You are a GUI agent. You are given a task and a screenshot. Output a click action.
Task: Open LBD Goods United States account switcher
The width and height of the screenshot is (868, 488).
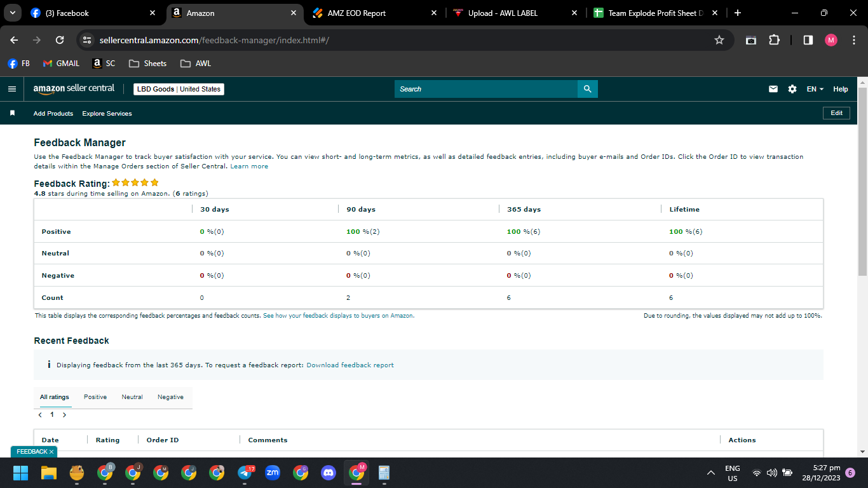(179, 89)
